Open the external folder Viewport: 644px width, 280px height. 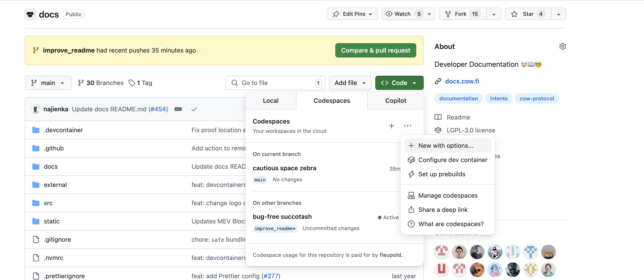point(55,185)
